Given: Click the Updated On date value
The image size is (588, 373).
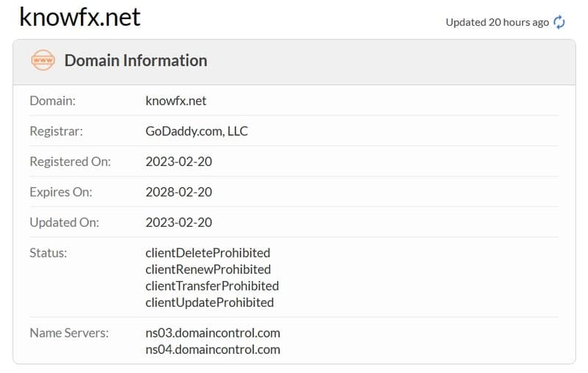Looking at the screenshot, I should (179, 222).
